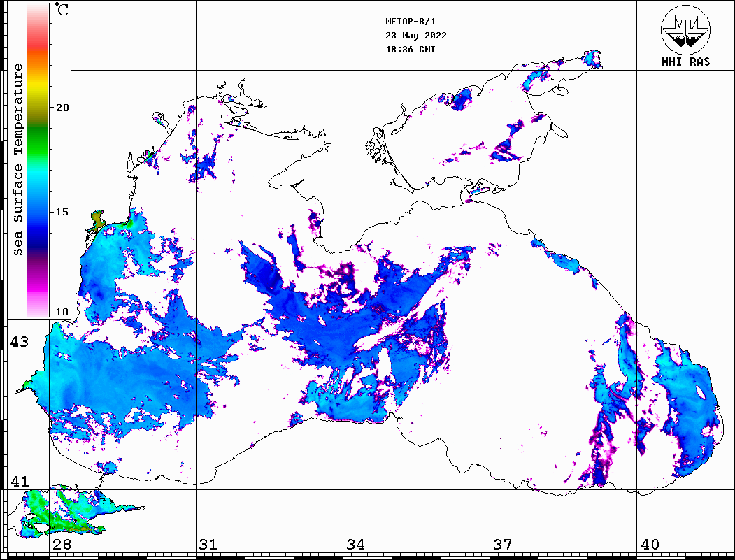Click longitude label '40'
This screenshot has width=735, height=560.
pyautogui.click(x=650, y=545)
